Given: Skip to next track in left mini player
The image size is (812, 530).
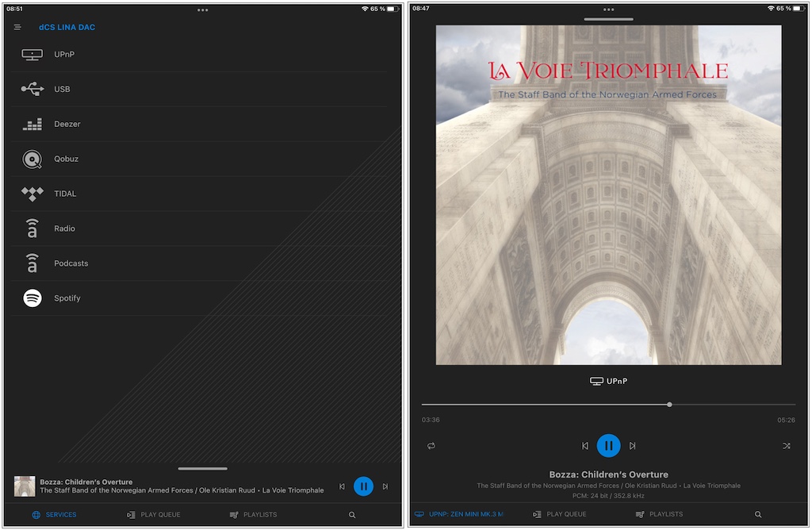Looking at the screenshot, I should pyautogui.click(x=385, y=486).
